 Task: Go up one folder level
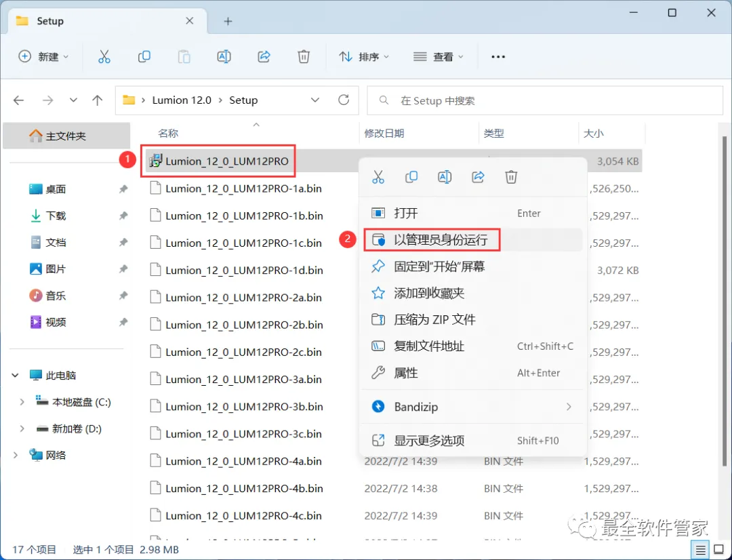(97, 100)
